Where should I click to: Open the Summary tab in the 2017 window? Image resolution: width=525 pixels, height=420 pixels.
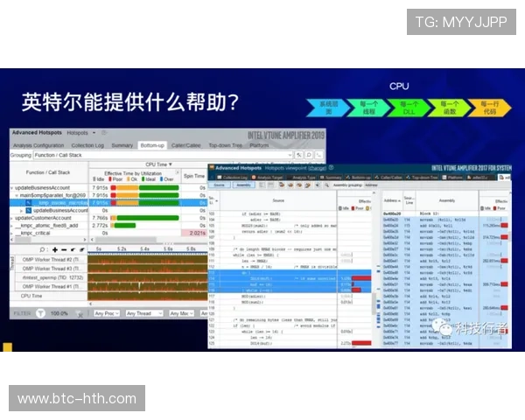(331, 177)
